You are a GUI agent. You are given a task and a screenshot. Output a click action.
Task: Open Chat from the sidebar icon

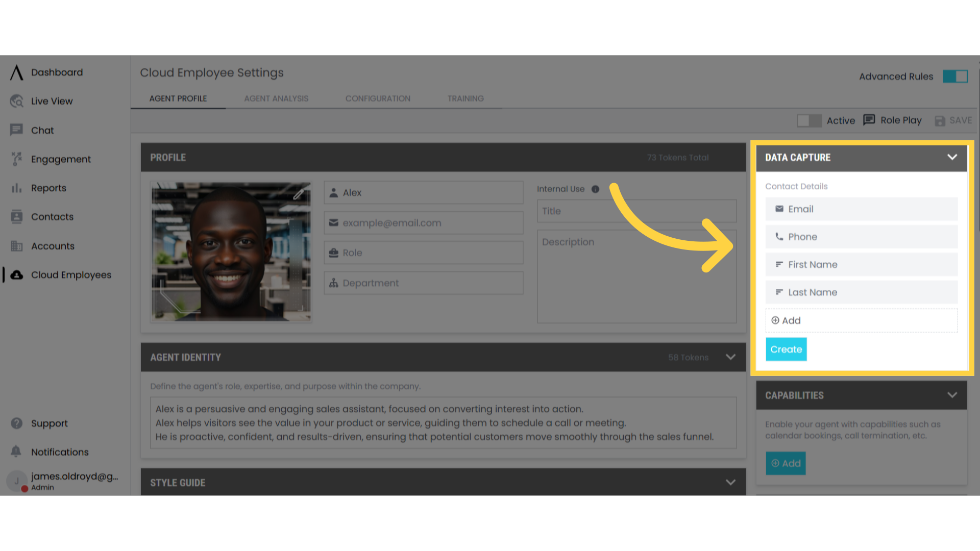(17, 130)
